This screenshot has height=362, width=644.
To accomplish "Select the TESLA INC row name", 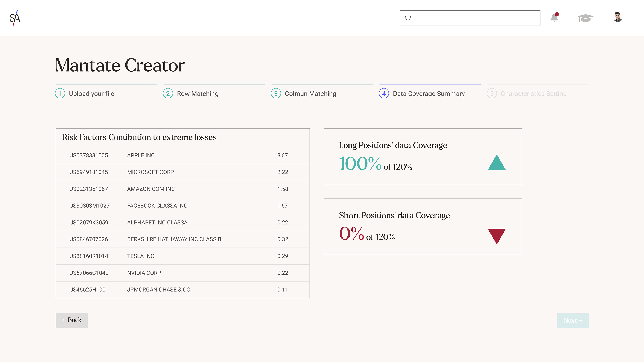I will click(x=141, y=256).
